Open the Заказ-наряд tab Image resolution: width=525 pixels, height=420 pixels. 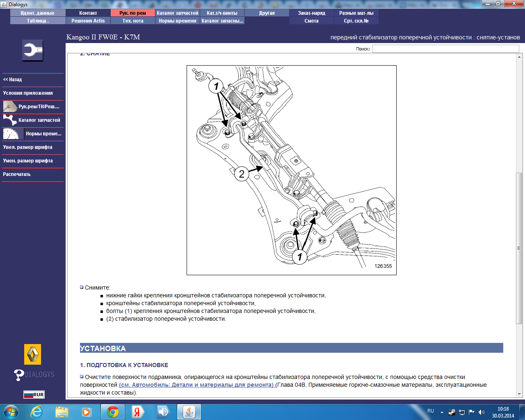point(312,13)
